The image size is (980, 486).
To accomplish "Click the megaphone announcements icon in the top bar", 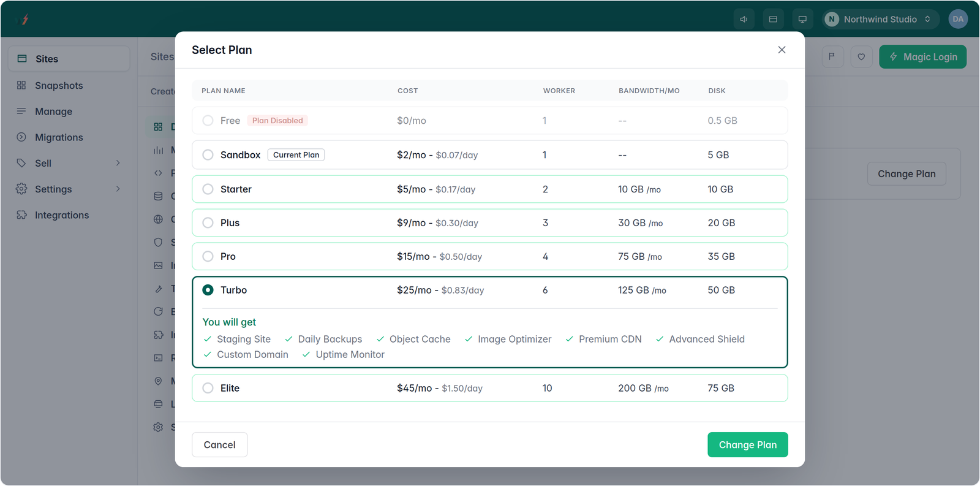I will (x=744, y=19).
